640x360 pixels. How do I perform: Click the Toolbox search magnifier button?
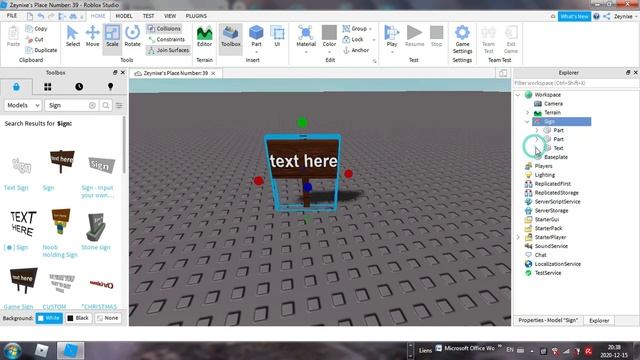tap(106, 105)
